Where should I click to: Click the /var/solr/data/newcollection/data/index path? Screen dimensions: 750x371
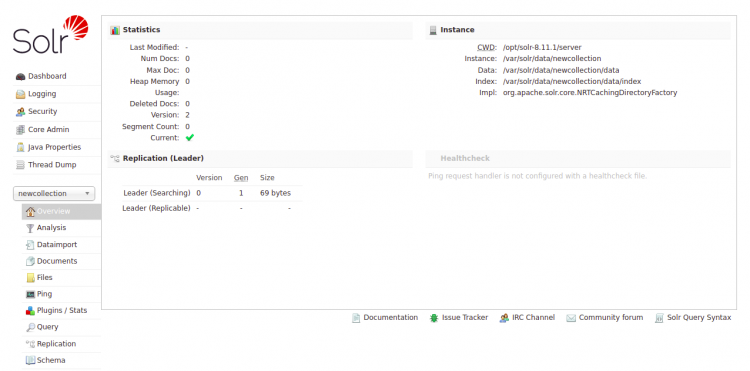[572, 82]
